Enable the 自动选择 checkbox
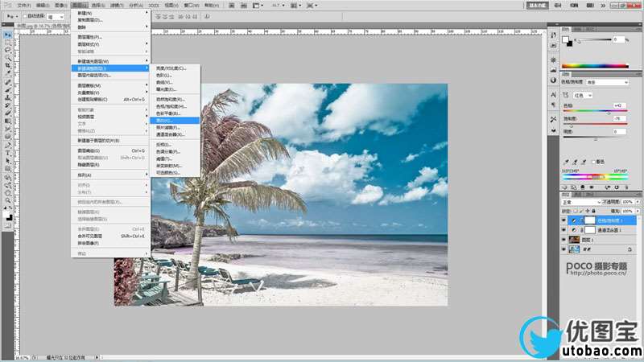Screen dimensions: 644x362 tap(24, 16)
